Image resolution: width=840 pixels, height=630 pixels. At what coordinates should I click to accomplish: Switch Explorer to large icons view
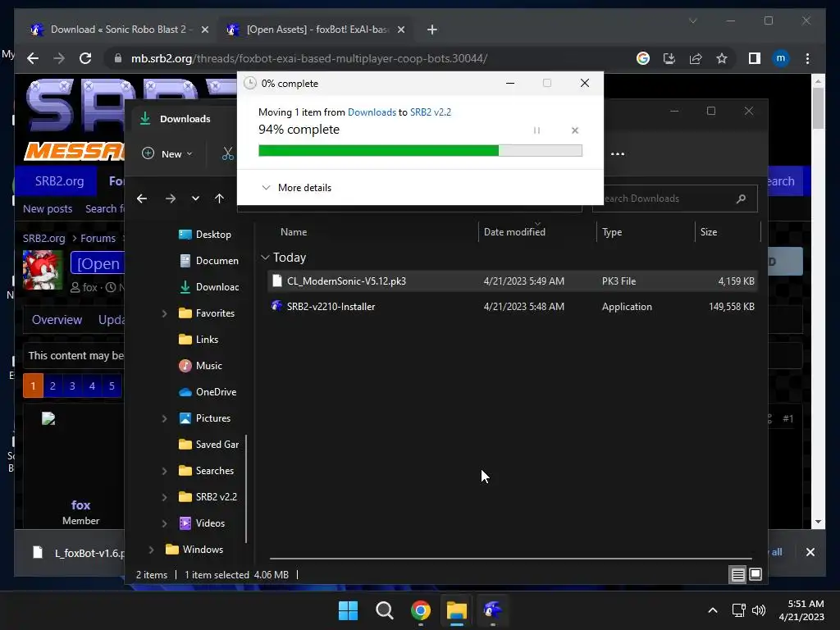coord(756,574)
